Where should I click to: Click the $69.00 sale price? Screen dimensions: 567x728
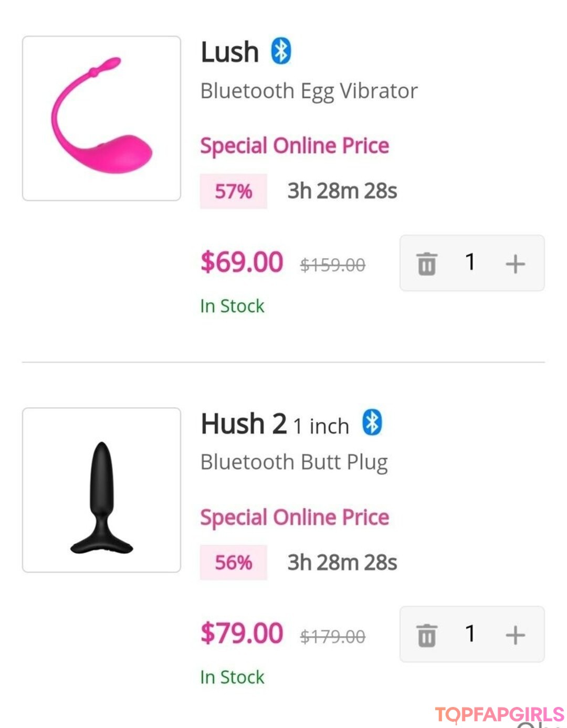pos(242,262)
